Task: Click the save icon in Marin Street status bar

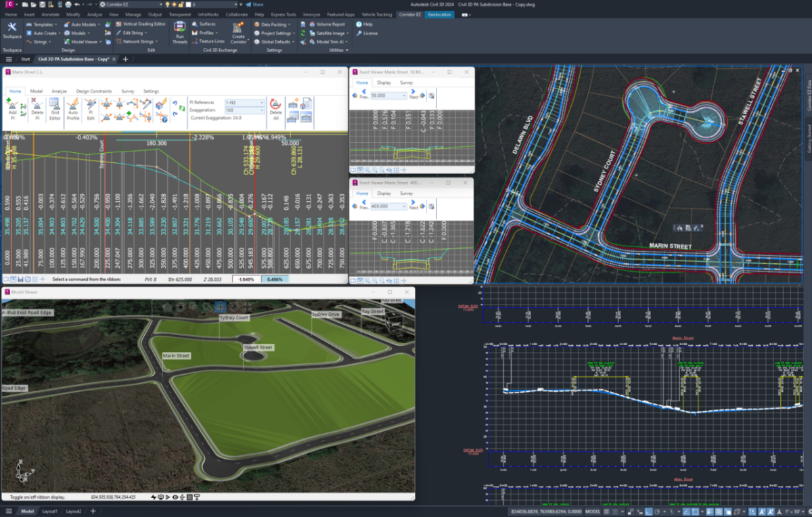Action: pos(20,279)
